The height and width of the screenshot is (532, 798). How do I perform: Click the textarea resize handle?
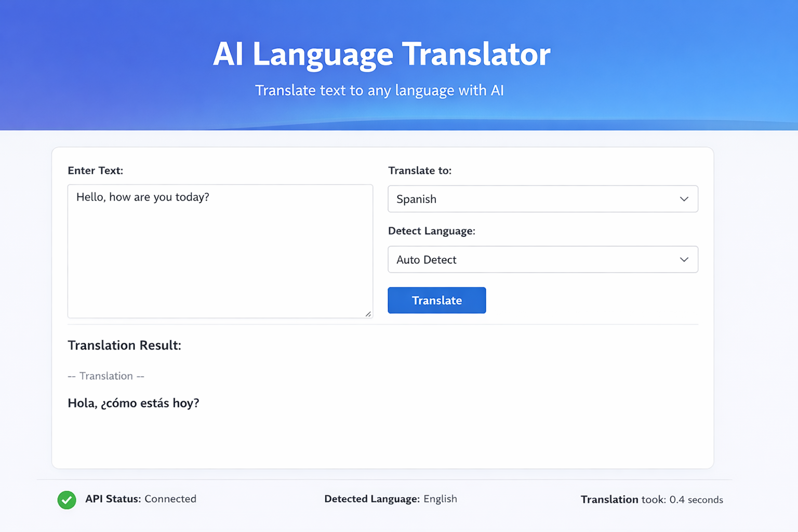coord(369,314)
